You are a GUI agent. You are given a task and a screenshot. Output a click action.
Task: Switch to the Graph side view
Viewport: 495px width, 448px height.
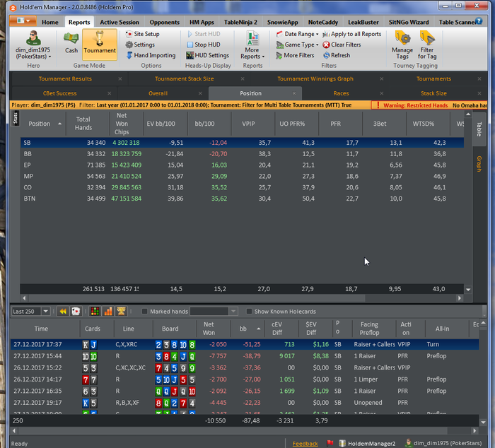(x=479, y=164)
